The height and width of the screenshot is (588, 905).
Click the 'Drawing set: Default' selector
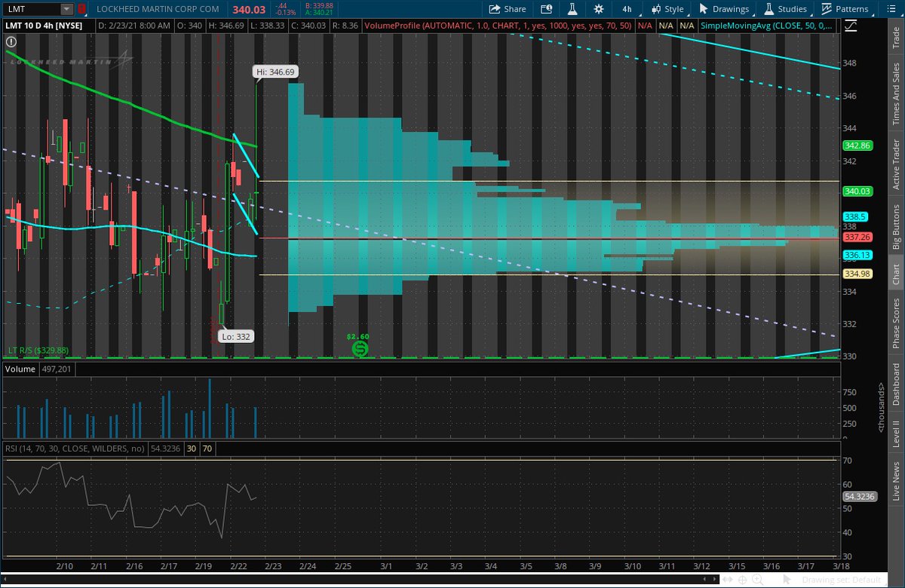(x=842, y=580)
